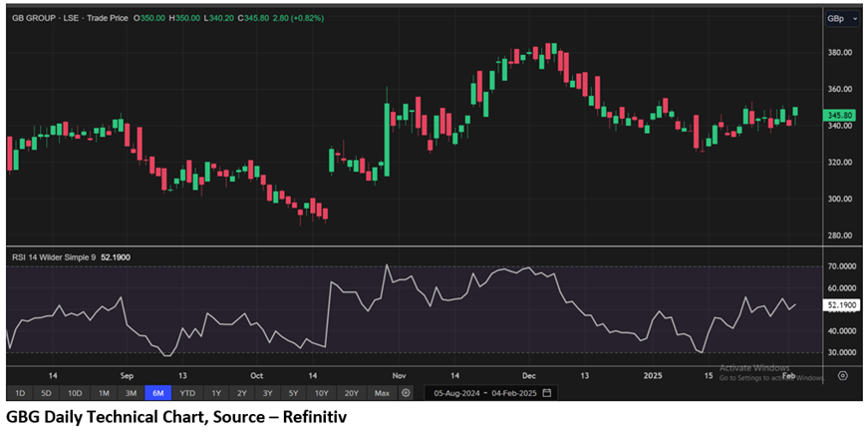Select the YTD period
The height and width of the screenshot is (432, 868).
pos(187,393)
